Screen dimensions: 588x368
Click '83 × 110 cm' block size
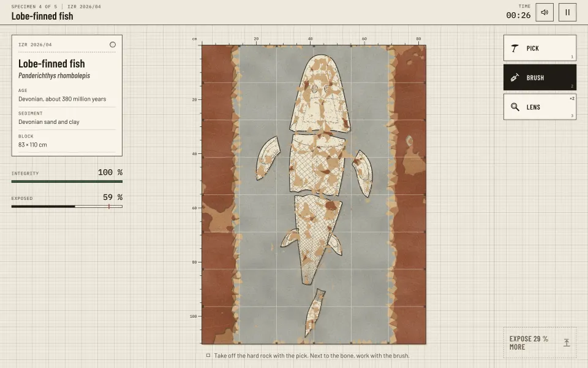32,145
